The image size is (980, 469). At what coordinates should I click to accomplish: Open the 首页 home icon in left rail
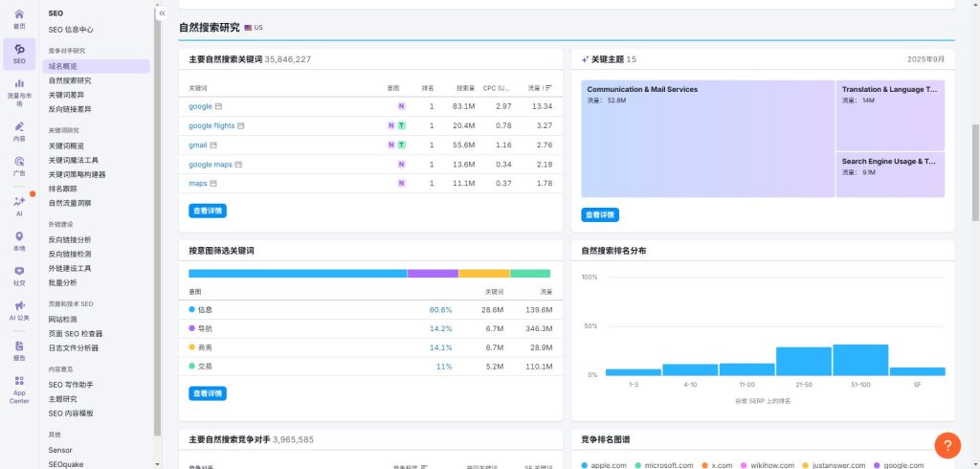(19, 13)
